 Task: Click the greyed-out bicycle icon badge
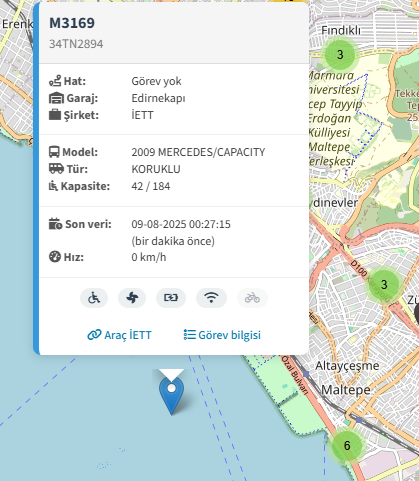tap(252, 298)
